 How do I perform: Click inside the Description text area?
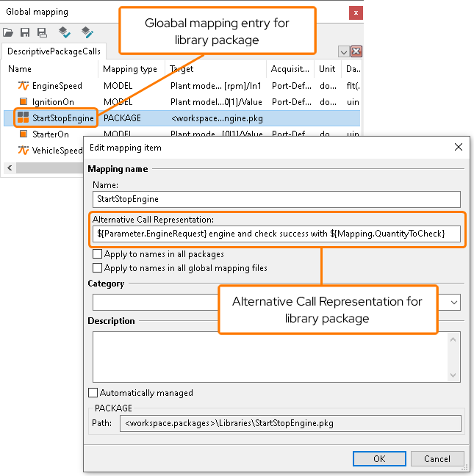pos(270,357)
